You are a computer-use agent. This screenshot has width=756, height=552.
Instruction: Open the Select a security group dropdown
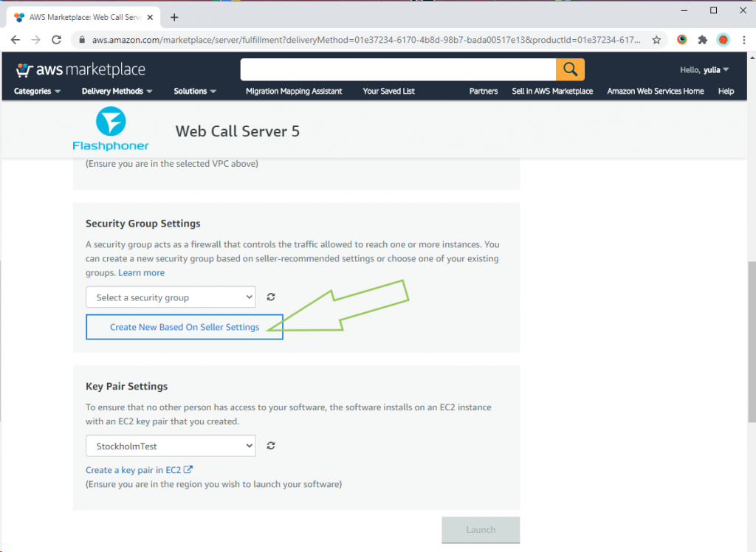(171, 297)
